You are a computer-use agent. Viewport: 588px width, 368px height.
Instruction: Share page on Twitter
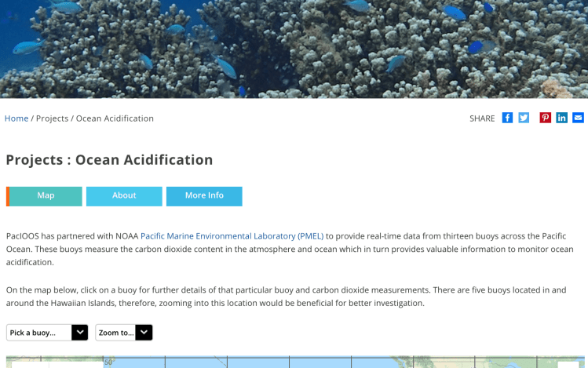pyautogui.click(x=524, y=118)
